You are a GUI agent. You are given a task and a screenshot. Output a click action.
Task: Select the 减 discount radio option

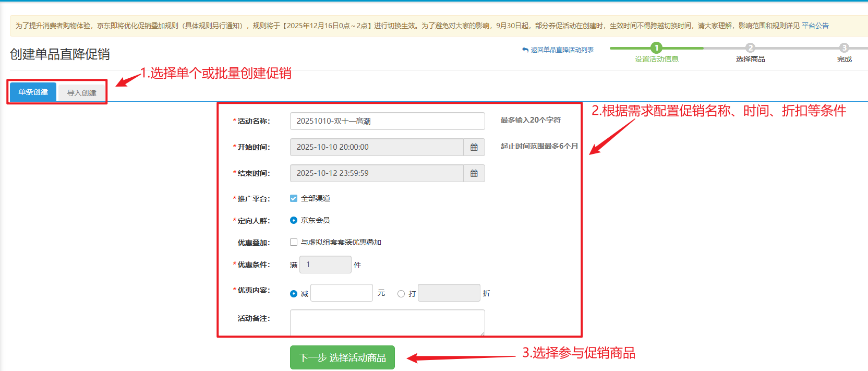pos(294,294)
